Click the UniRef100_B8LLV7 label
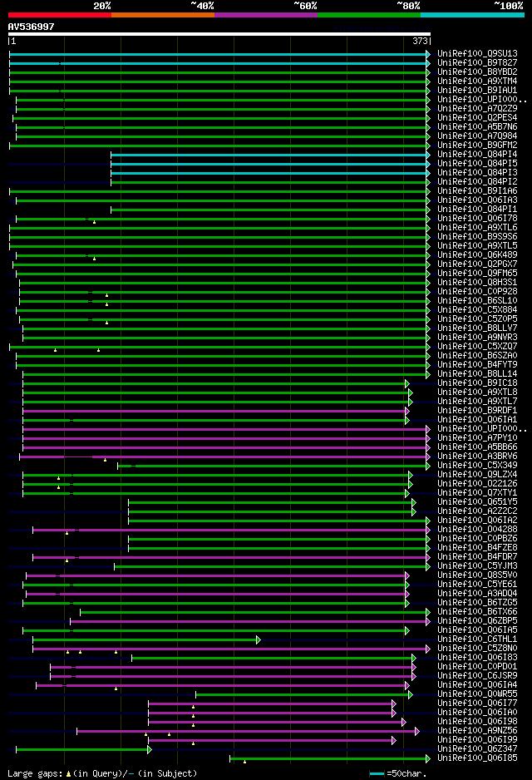The height and width of the screenshot is (780, 532). (x=477, y=328)
